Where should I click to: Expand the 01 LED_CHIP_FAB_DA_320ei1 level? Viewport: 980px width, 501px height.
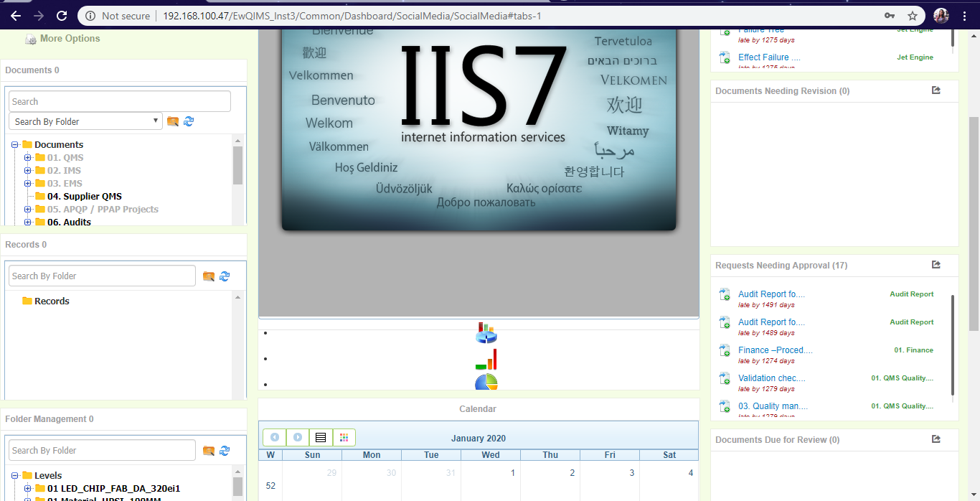pyautogui.click(x=27, y=488)
